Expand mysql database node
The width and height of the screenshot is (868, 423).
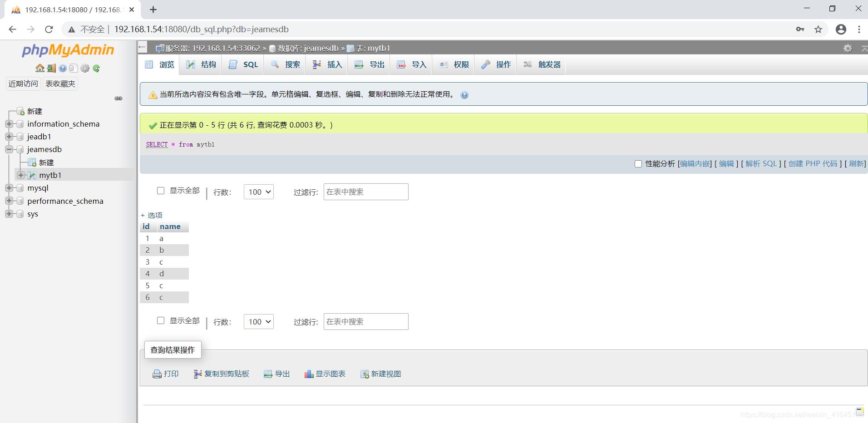[x=9, y=188]
